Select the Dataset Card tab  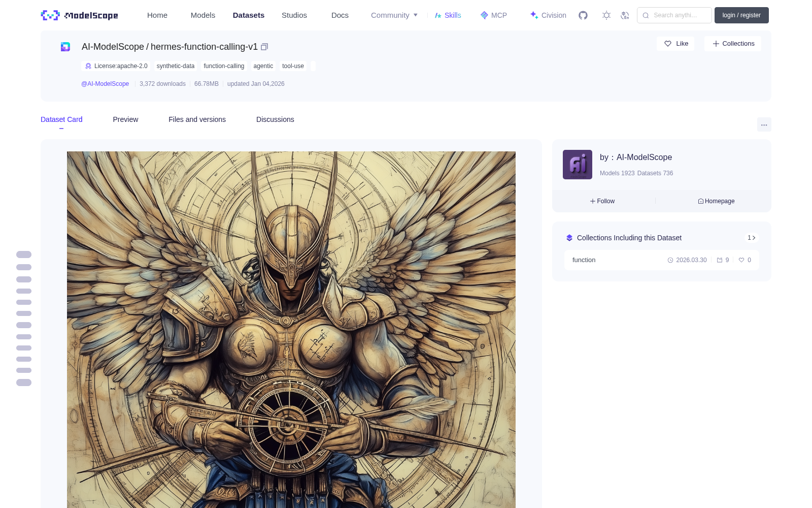coord(61,119)
